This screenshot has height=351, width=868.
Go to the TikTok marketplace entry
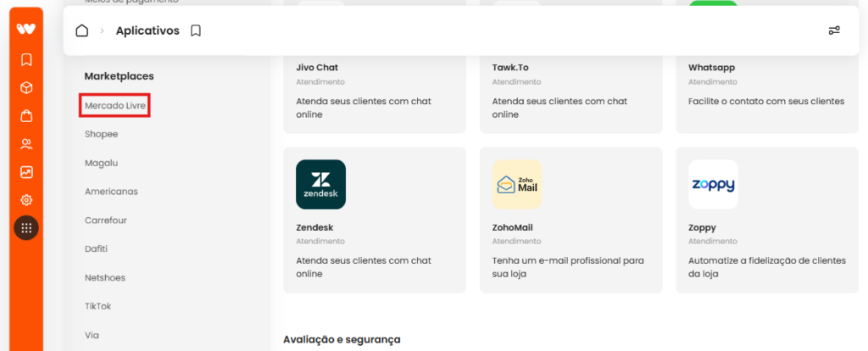point(98,306)
